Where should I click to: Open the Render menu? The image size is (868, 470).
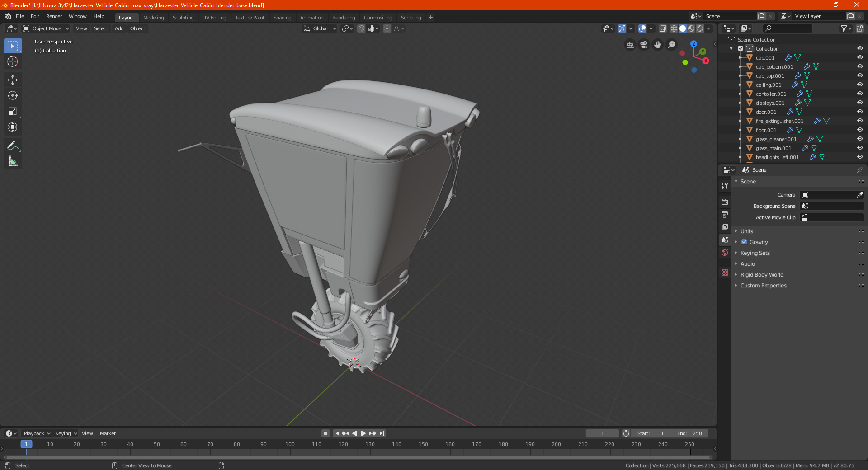click(x=54, y=16)
